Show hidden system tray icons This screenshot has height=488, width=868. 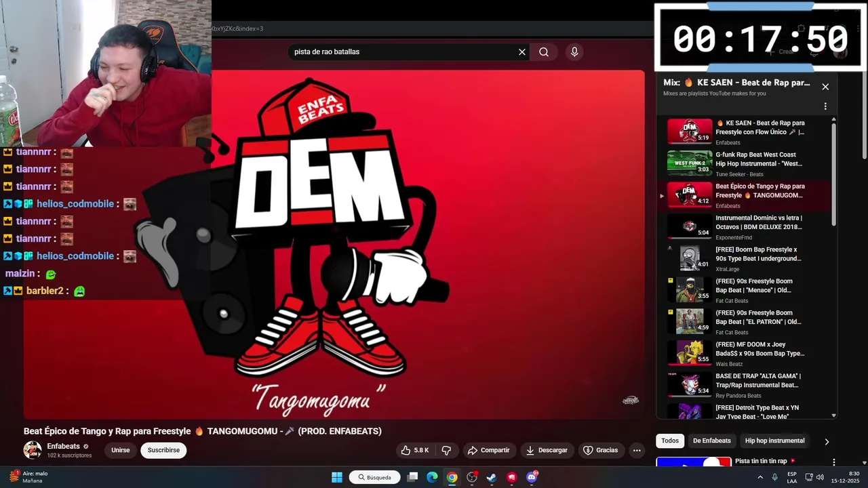point(760,477)
